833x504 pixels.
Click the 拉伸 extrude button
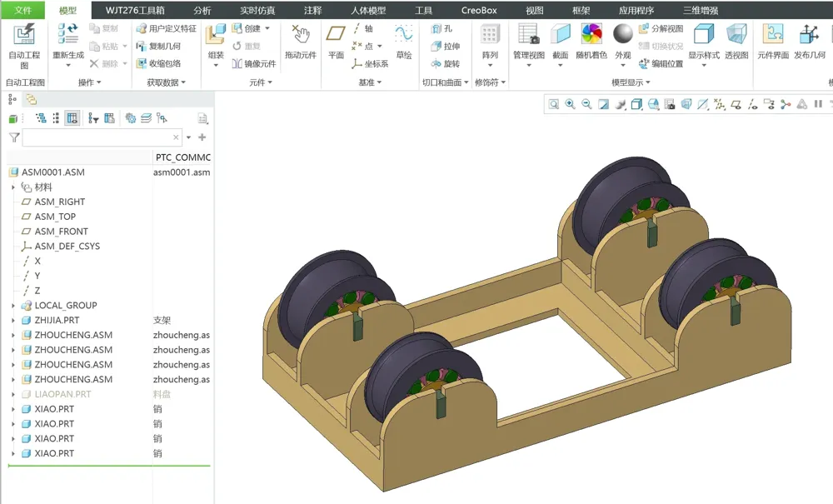point(445,46)
